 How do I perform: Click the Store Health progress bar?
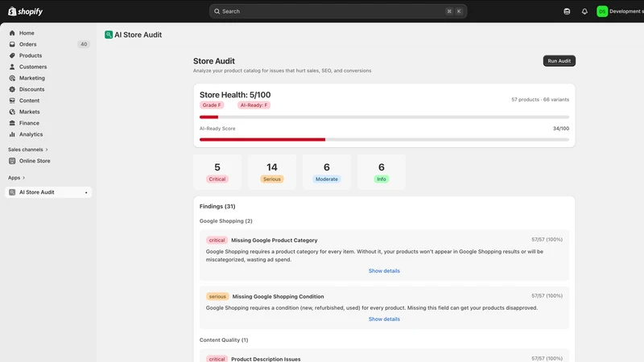pos(384,117)
